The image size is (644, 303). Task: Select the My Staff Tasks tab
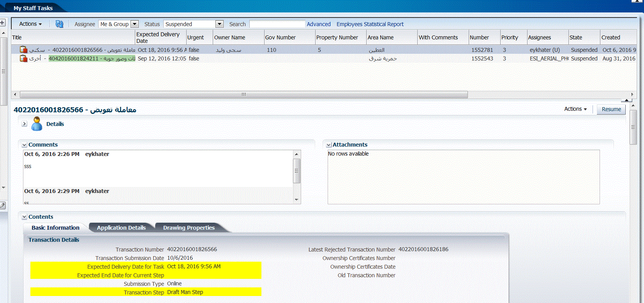point(33,8)
